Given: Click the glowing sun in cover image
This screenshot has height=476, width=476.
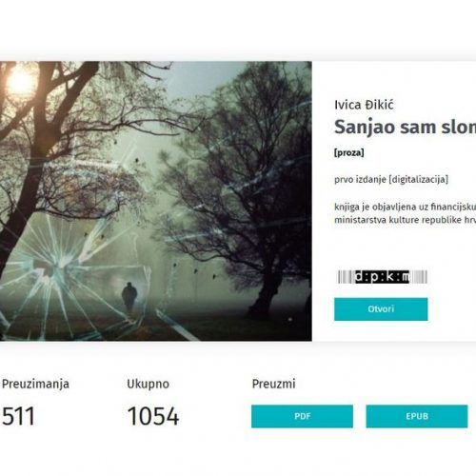Looking at the screenshot, I should coord(22,80).
